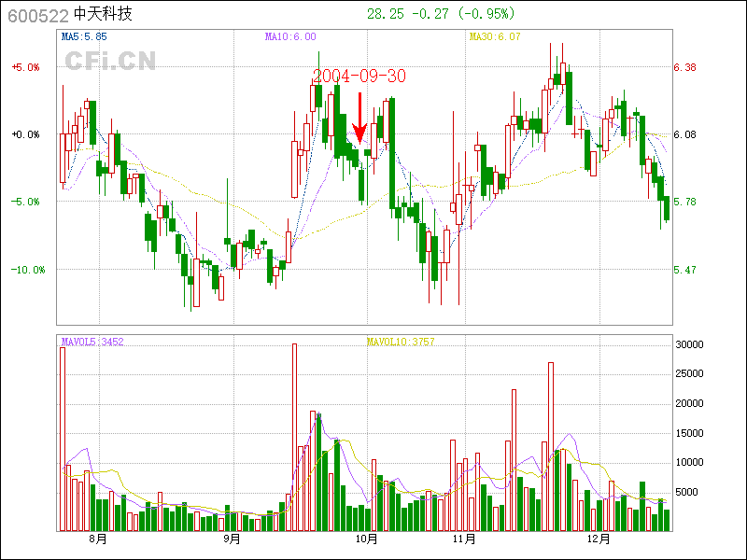Click the 30000 volume axis label
The width and height of the screenshot is (747, 560).
coord(689,344)
